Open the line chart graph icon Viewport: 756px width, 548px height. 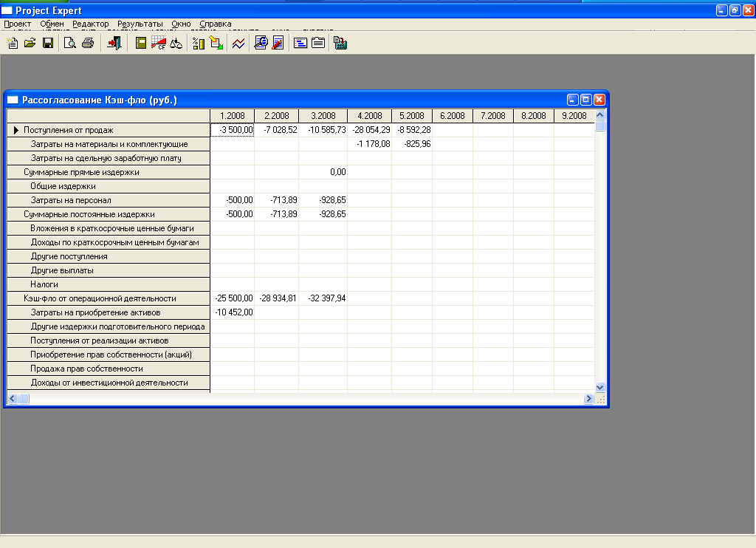pos(238,44)
